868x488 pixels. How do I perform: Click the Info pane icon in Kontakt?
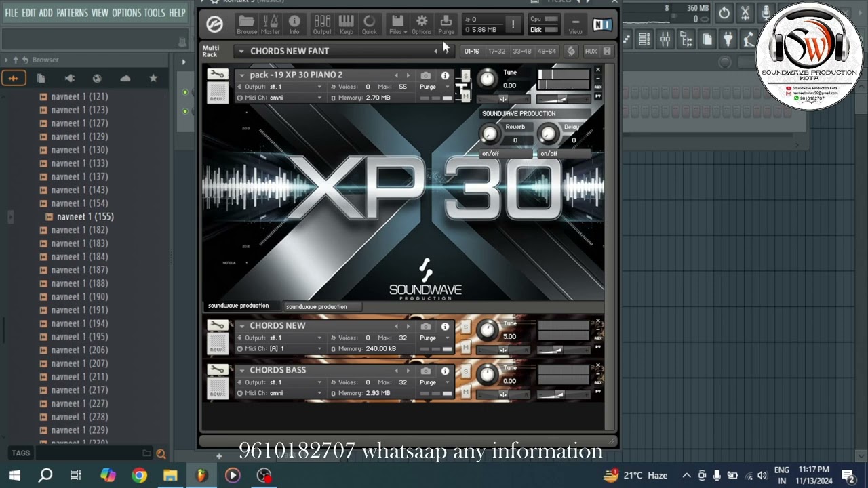(x=294, y=24)
